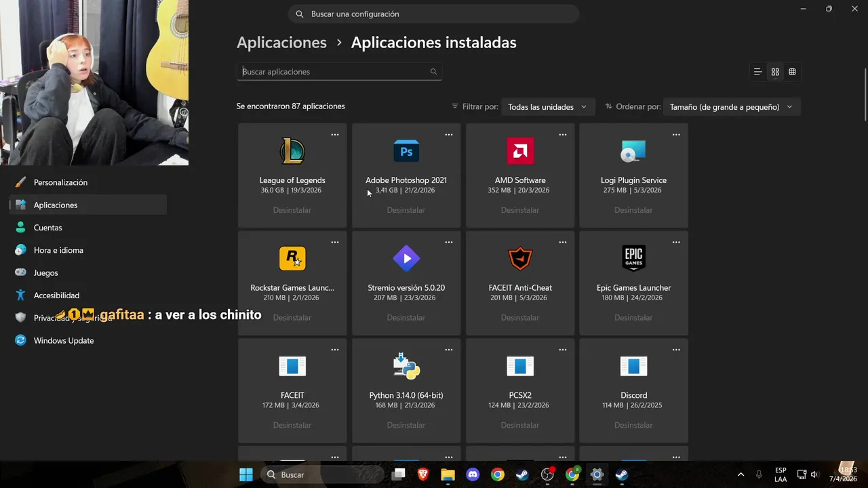Go to Personalización in the sidebar
Viewport: 868px width, 488px height.
coord(88,182)
